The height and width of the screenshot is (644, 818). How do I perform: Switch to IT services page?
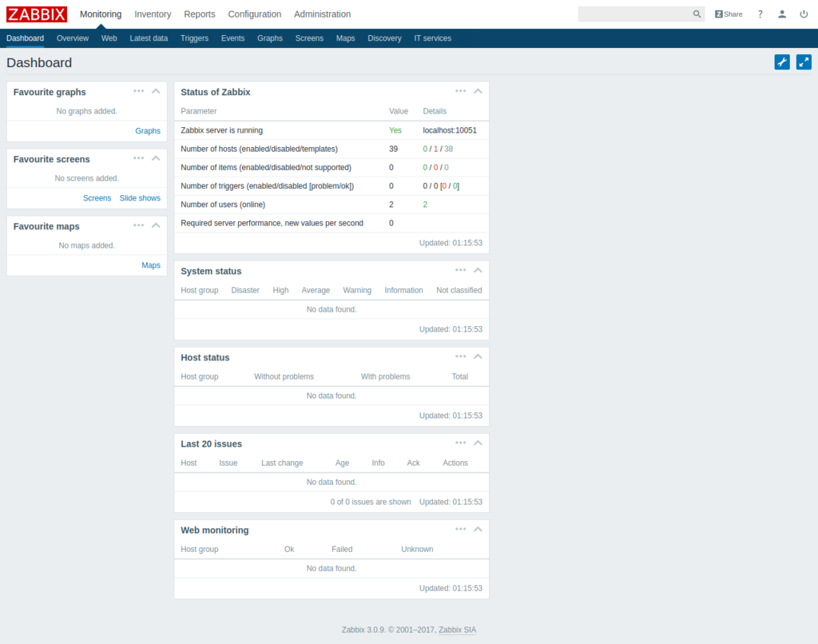click(x=432, y=38)
